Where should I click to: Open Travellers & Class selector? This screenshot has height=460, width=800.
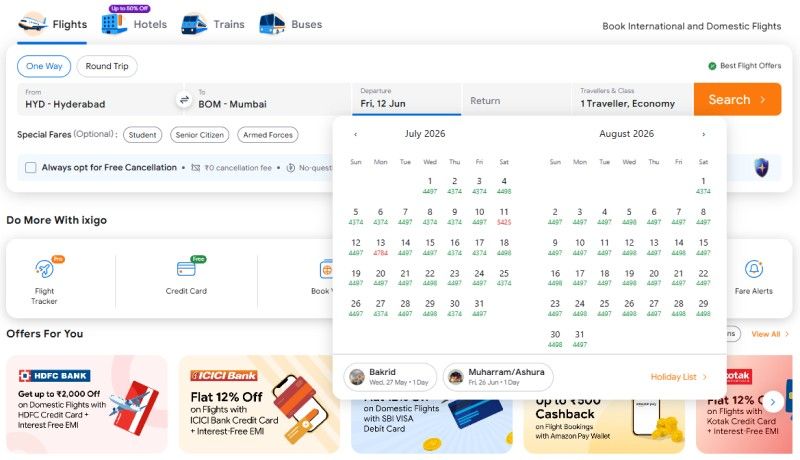click(632, 99)
